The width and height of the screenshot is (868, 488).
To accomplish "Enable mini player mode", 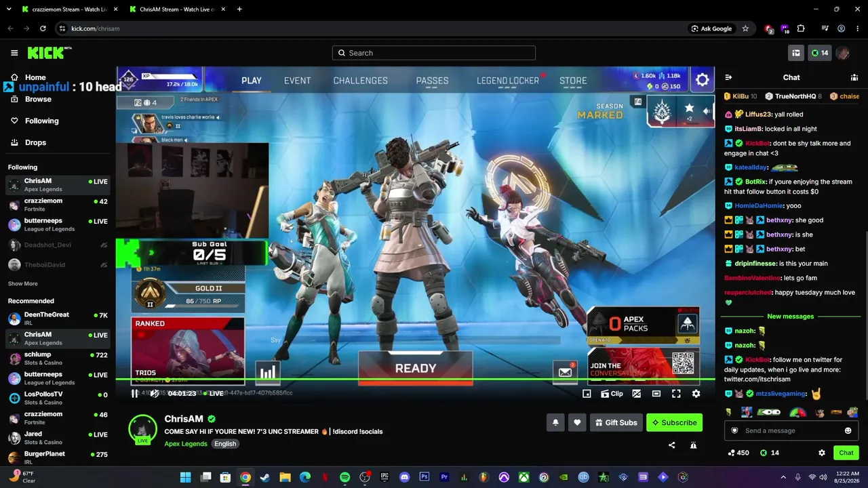I will pos(587,393).
